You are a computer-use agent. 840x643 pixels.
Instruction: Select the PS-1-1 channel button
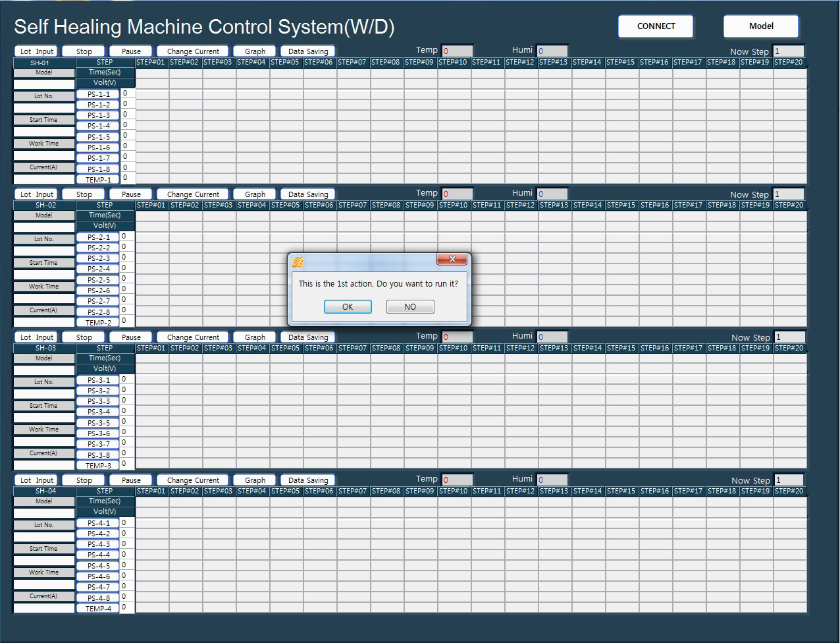pos(99,94)
